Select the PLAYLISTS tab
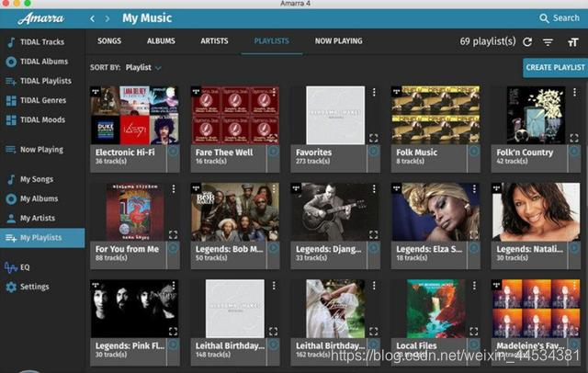The height and width of the screenshot is (373, 588). click(x=272, y=41)
